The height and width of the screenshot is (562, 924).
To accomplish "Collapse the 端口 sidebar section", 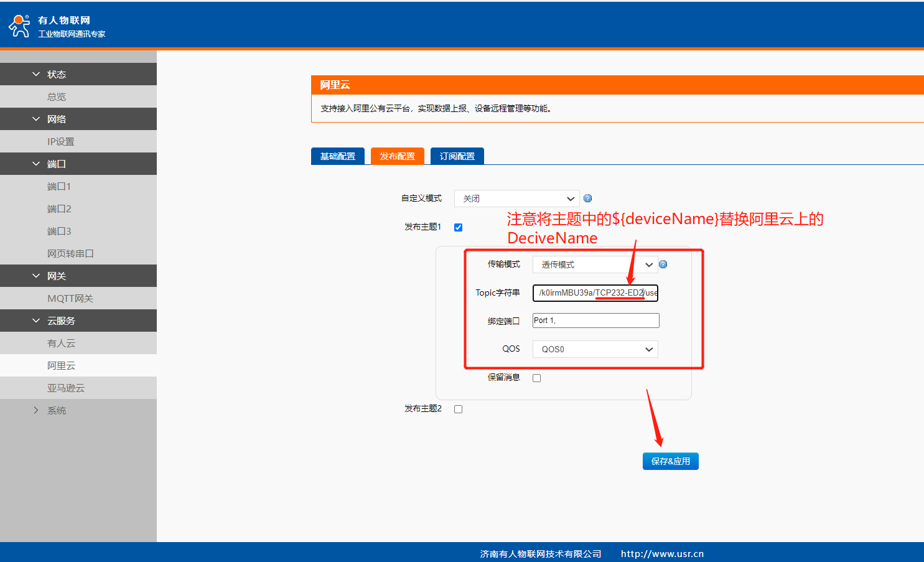I will pos(78,164).
